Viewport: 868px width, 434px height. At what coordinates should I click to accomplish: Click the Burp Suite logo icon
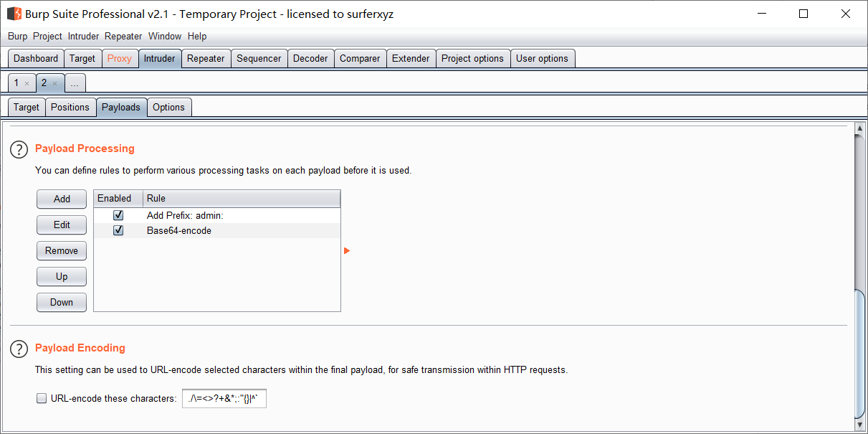(14, 14)
